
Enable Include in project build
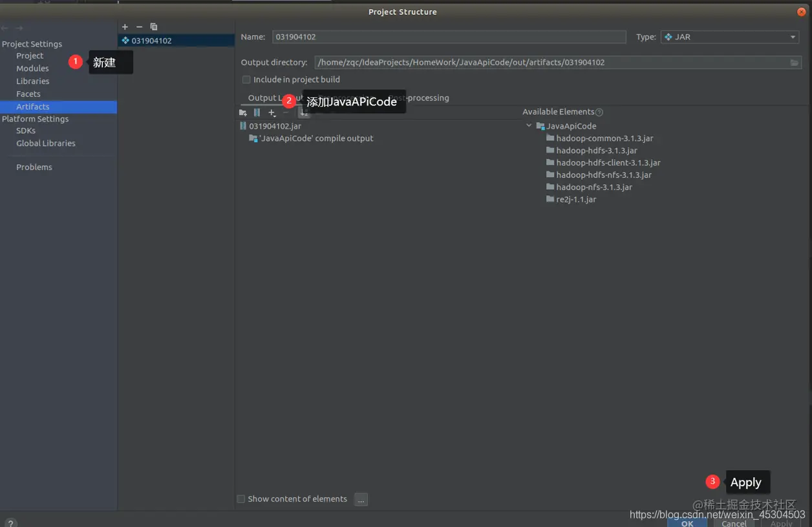pos(246,80)
